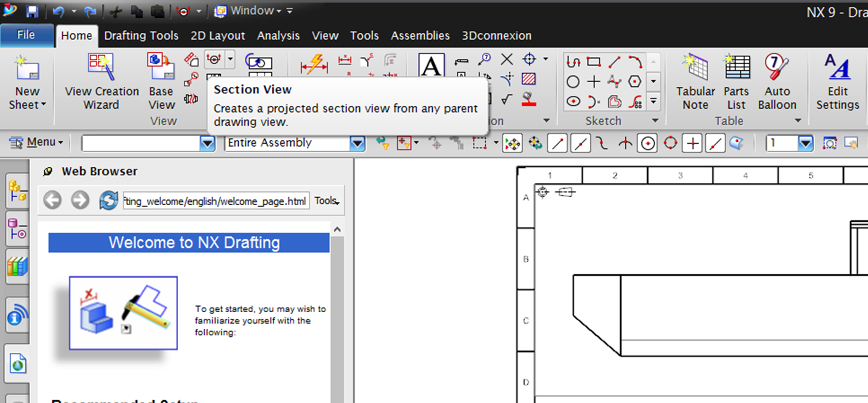Select the Balloon symbol tool
The width and height of the screenshot is (868, 403).
485,59
